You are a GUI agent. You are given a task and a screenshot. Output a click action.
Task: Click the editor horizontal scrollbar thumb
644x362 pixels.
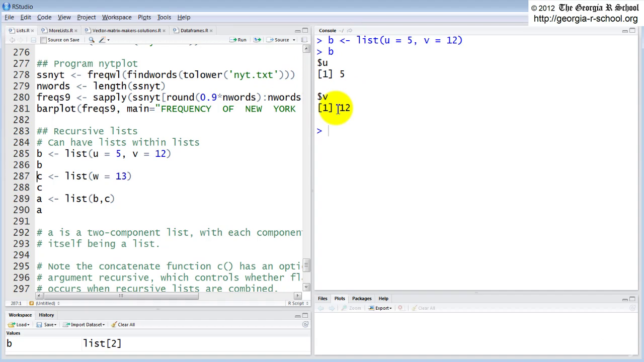coord(121,296)
